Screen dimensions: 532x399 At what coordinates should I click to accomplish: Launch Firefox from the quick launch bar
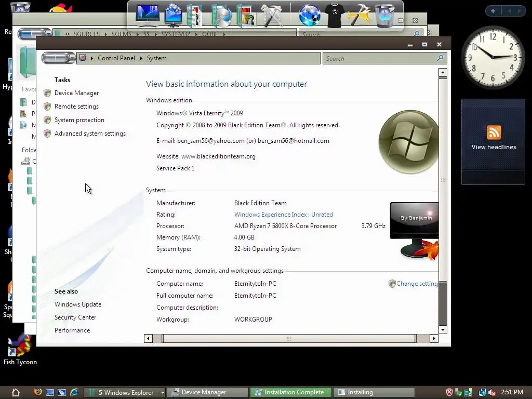click(37, 392)
